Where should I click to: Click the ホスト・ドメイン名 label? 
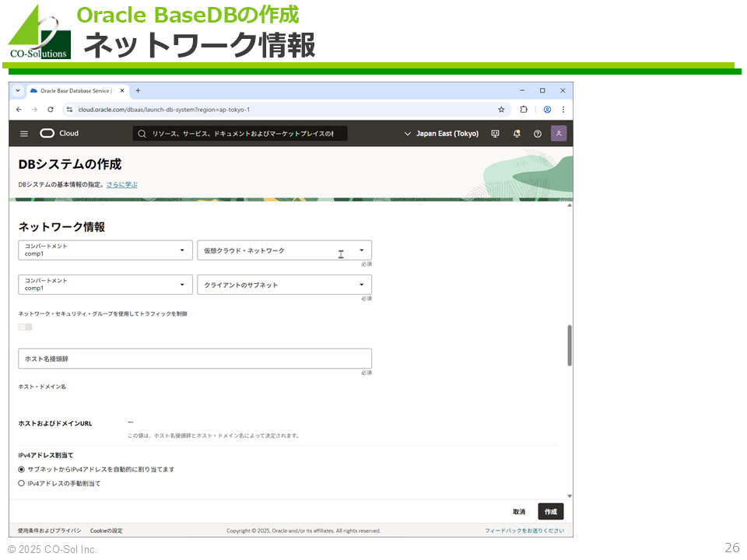tap(42, 387)
